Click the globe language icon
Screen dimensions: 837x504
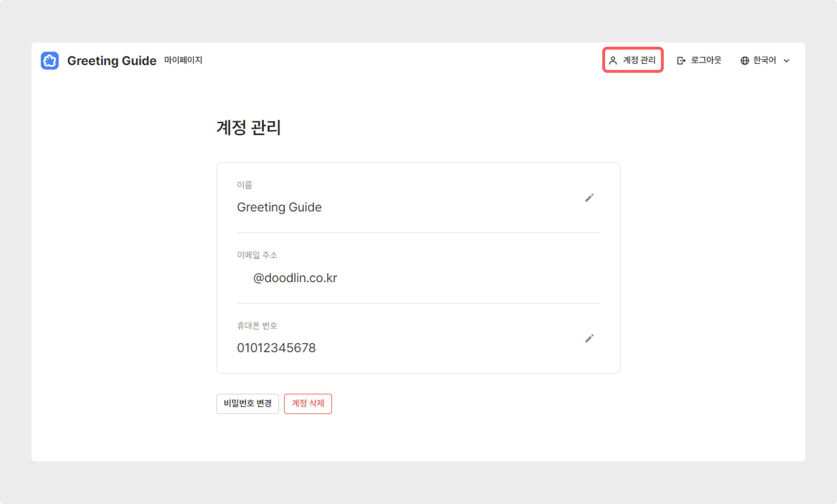(x=745, y=60)
